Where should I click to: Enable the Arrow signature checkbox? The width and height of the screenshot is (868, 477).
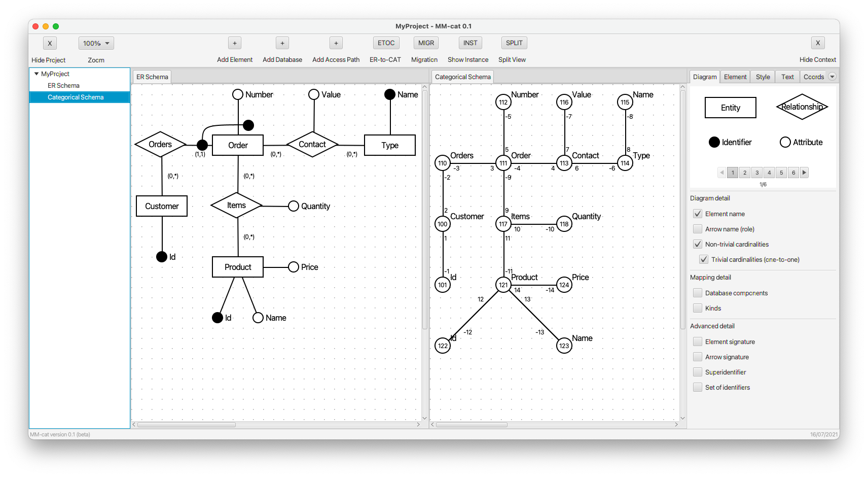698,357
